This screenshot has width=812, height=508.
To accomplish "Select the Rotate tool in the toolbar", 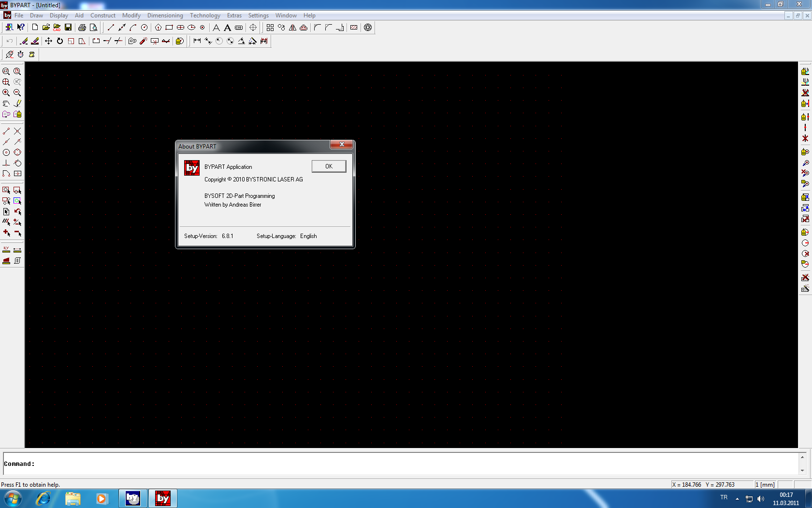I will click(60, 41).
